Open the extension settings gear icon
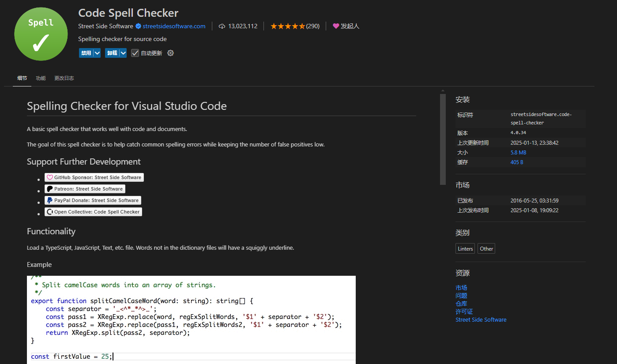Screen dimensions: 617x364 171,53
